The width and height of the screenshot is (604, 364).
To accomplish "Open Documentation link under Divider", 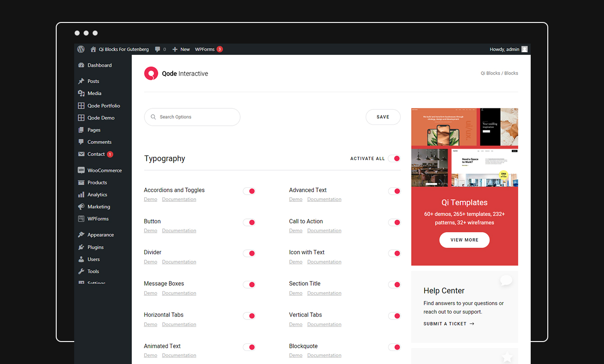I will click(x=179, y=262).
